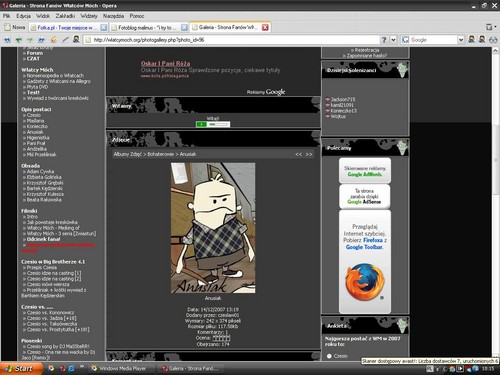Click the green forward arrow icon
Image resolution: width=500 pixels, height=375 pixels.
30,40
